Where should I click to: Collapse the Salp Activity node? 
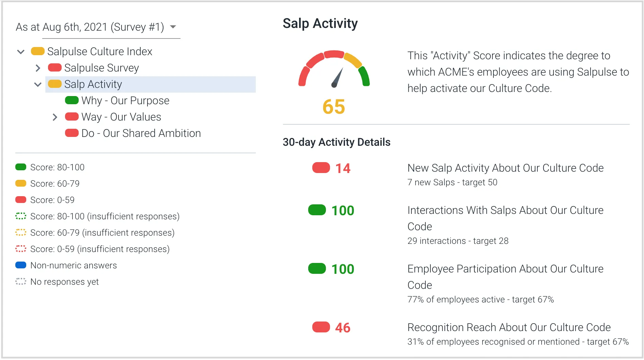(x=38, y=84)
